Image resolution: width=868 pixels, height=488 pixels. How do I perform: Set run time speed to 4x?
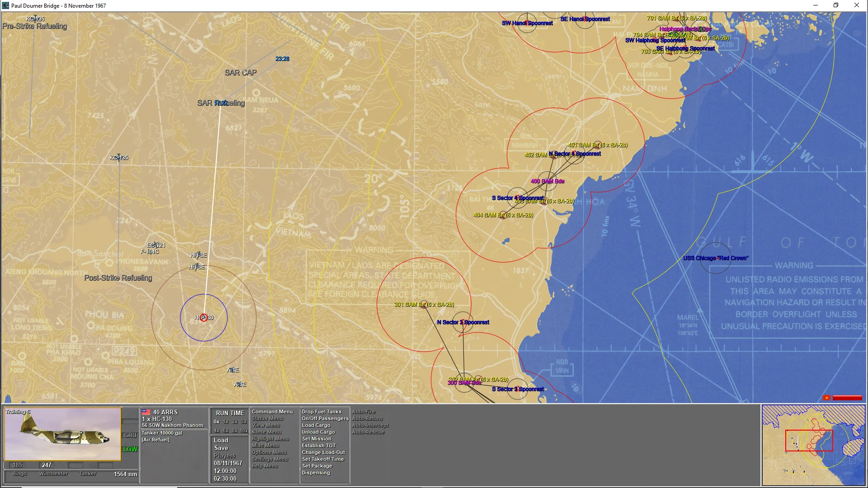click(x=217, y=431)
